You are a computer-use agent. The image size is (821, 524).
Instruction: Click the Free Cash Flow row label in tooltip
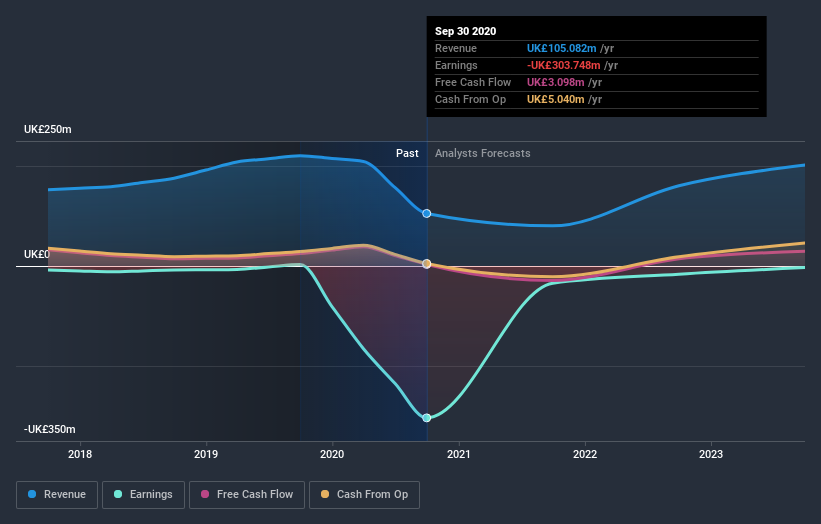click(473, 82)
